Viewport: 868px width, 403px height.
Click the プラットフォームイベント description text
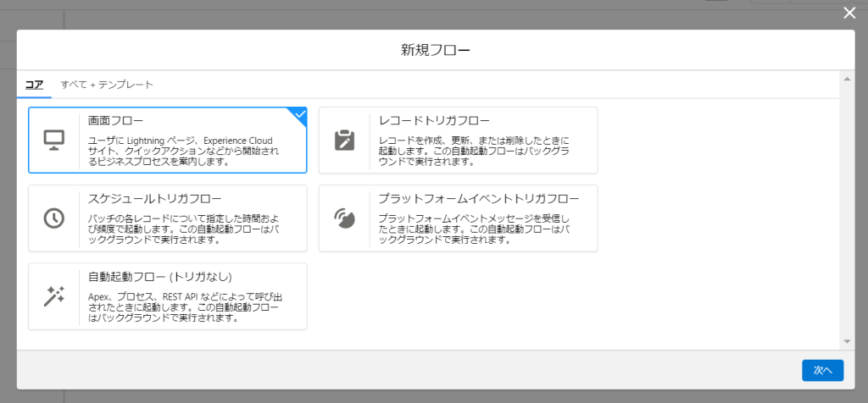[x=475, y=229]
